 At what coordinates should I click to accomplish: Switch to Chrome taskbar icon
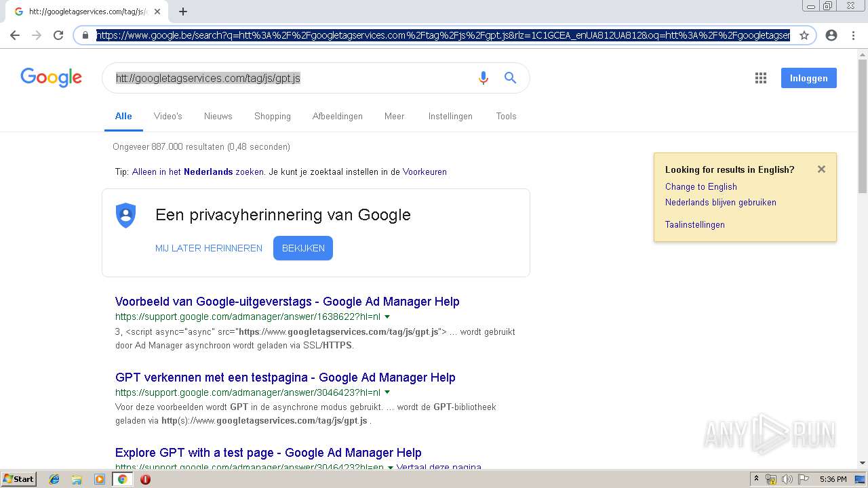123,479
